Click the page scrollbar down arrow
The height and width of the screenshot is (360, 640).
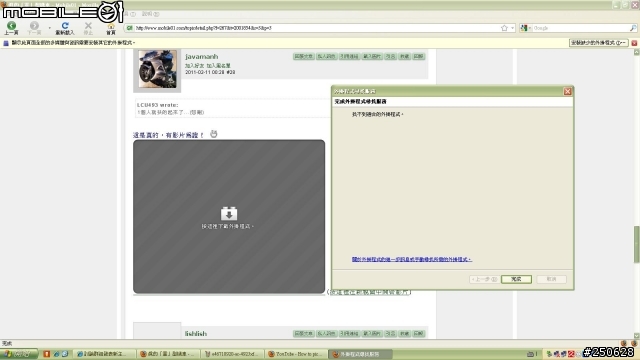pos(636,336)
